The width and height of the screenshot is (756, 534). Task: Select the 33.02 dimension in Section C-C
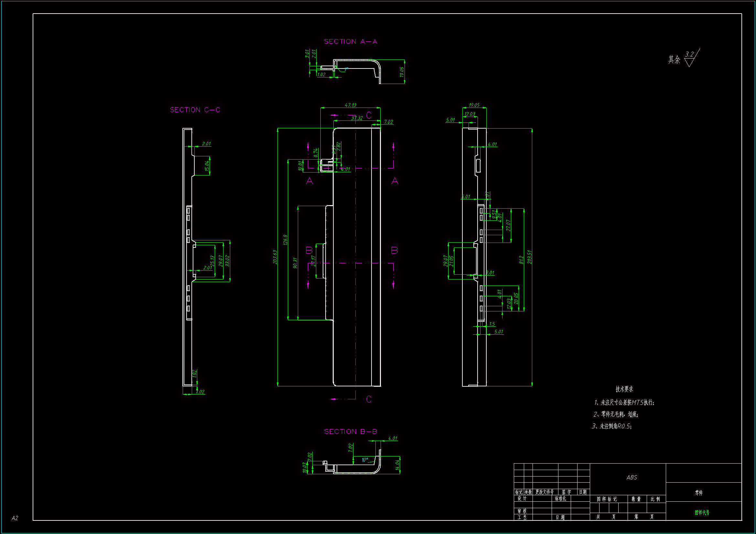(x=227, y=261)
